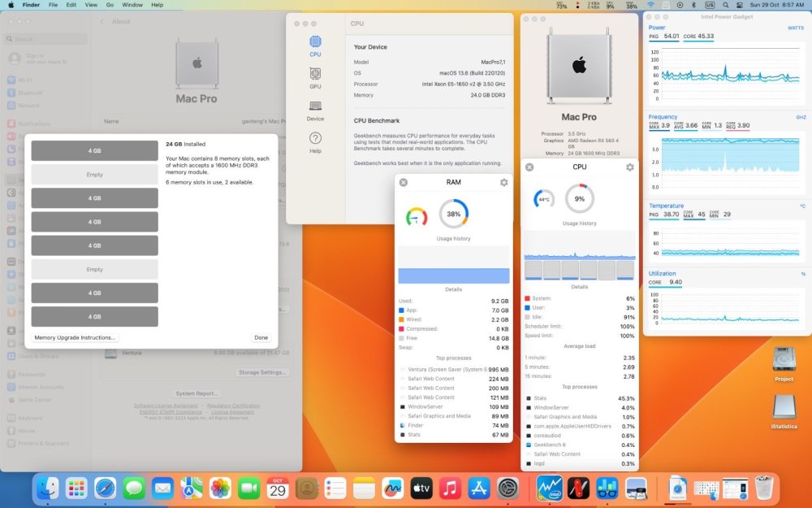Open Freeform from the Dock
The image size is (812, 508).
pyautogui.click(x=392, y=488)
